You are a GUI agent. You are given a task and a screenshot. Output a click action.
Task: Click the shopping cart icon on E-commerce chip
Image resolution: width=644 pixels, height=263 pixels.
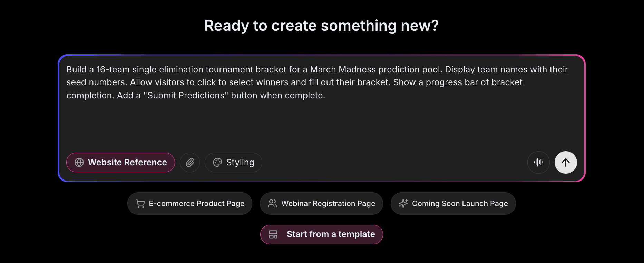click(140, 203)
